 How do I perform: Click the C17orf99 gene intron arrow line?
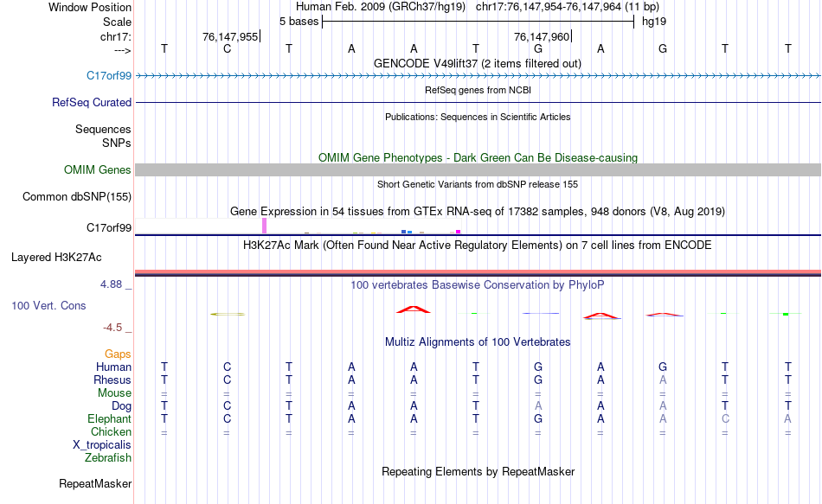click(x=478, y=76)
